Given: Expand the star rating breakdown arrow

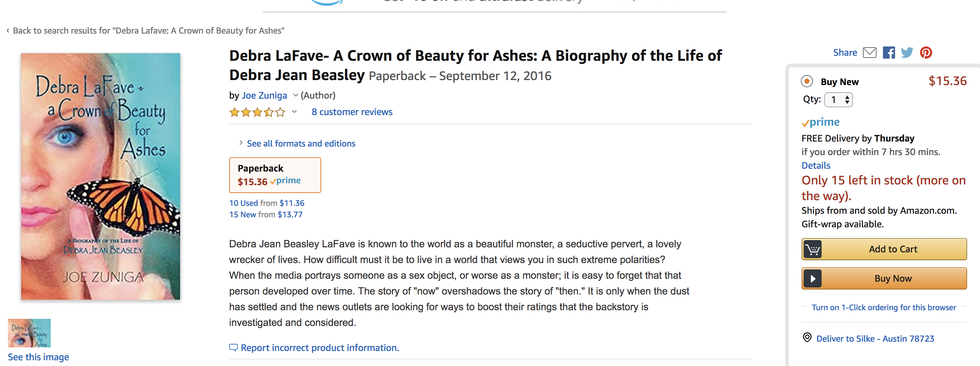Looking at the screenshot, I should pyautogui.click(x=294, y=112).
